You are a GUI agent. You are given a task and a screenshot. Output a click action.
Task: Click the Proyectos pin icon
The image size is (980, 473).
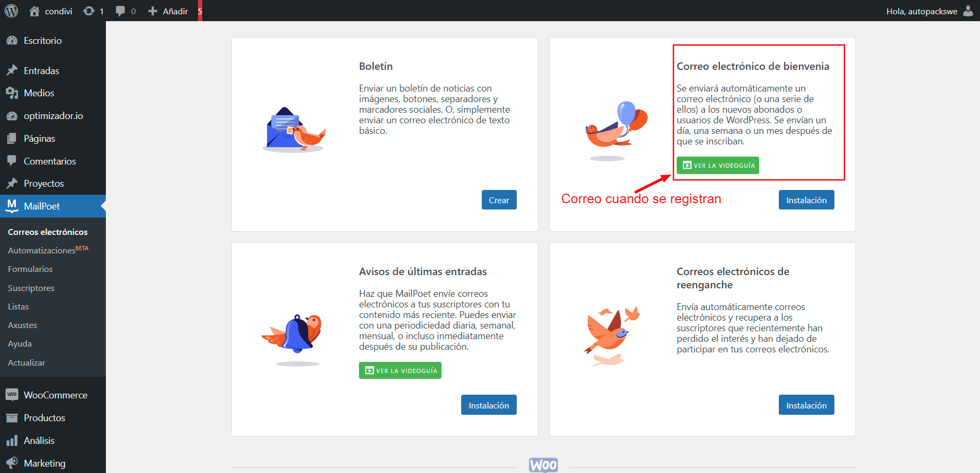coord(12,184)
